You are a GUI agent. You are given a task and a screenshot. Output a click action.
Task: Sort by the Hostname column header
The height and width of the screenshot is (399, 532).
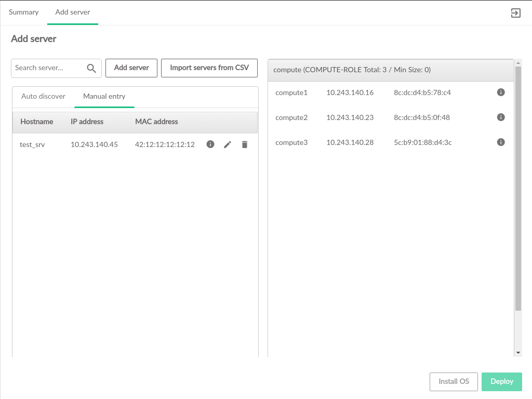click(x=37, y=122)
